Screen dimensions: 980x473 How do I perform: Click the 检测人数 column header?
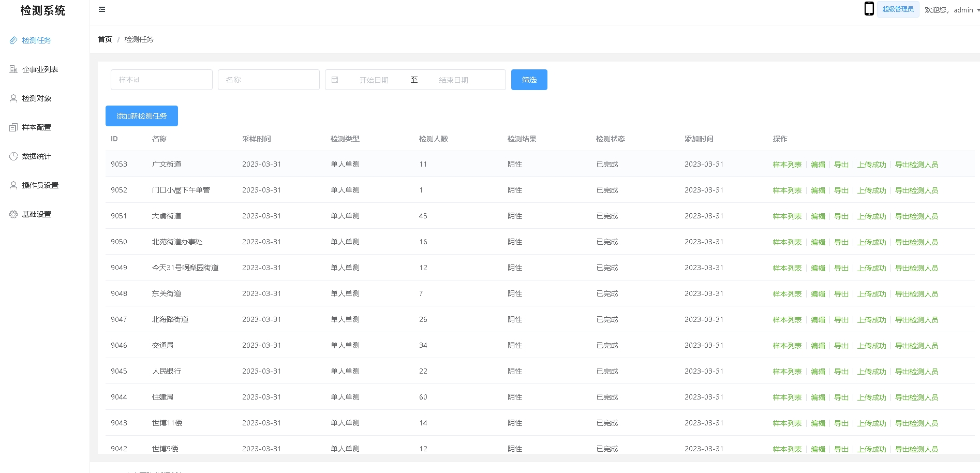click(x=434, y=139)
